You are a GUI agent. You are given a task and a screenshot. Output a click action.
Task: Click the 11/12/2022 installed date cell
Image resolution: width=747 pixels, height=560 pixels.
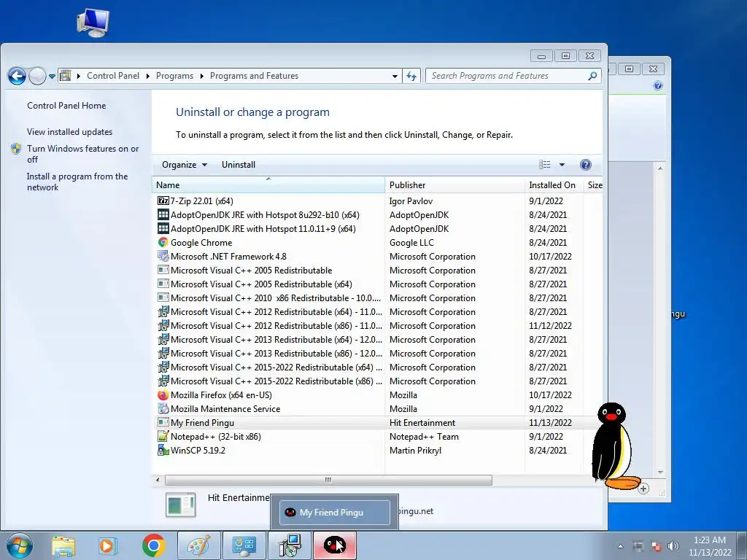click(x=550, y=326)
